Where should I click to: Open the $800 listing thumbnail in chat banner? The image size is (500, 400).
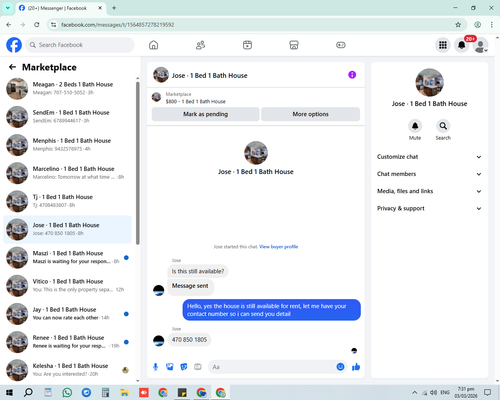[x=156, y=97]
